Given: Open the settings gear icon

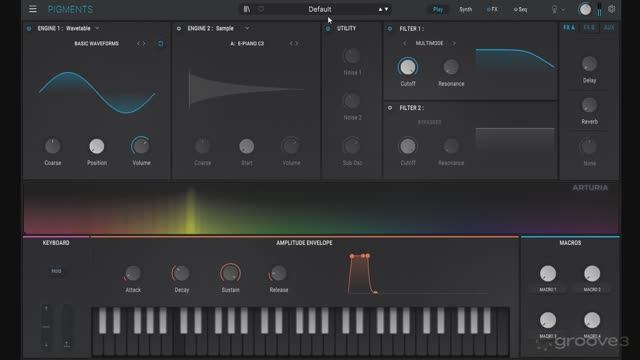Looking at the screenshot, I should [611, 9].
